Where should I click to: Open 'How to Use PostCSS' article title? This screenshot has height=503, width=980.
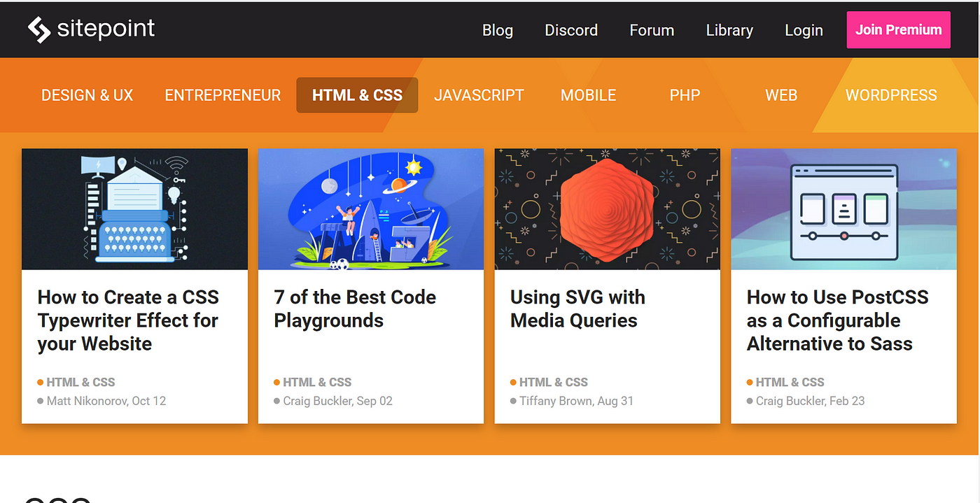(x=837, y=320)
